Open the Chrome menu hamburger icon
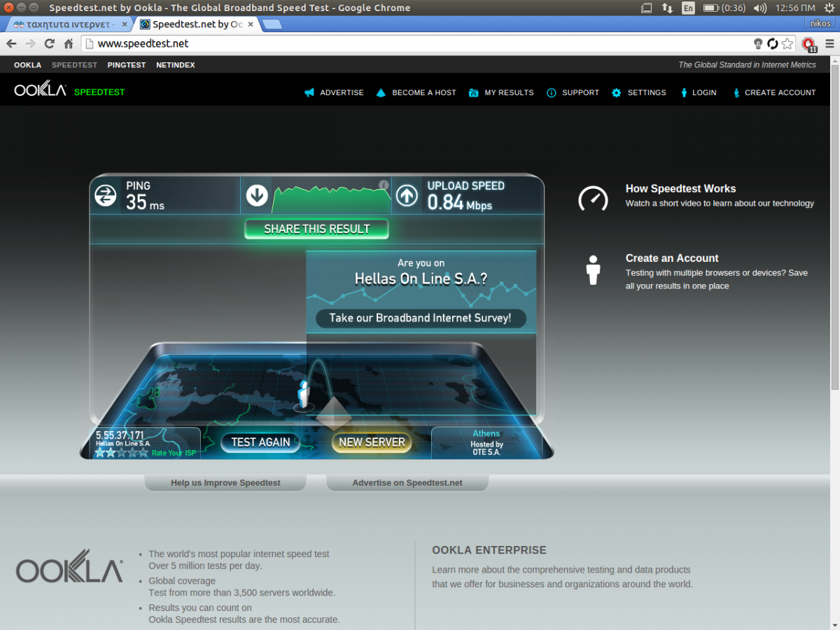 (829, 43)
